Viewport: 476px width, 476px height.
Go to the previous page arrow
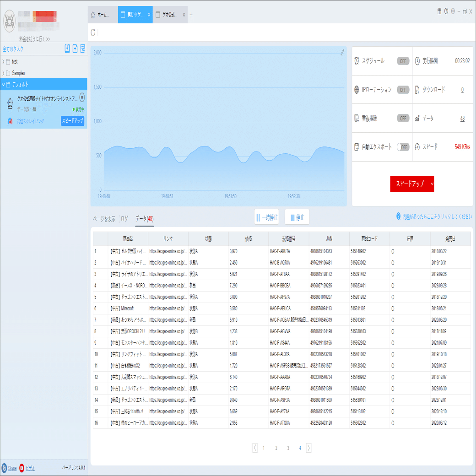[x=254, y=448]
